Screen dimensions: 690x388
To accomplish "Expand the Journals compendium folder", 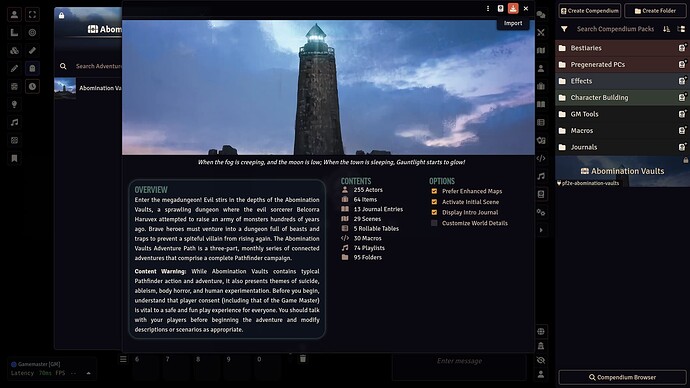I will pyautogui.click(x=622, y=147).
